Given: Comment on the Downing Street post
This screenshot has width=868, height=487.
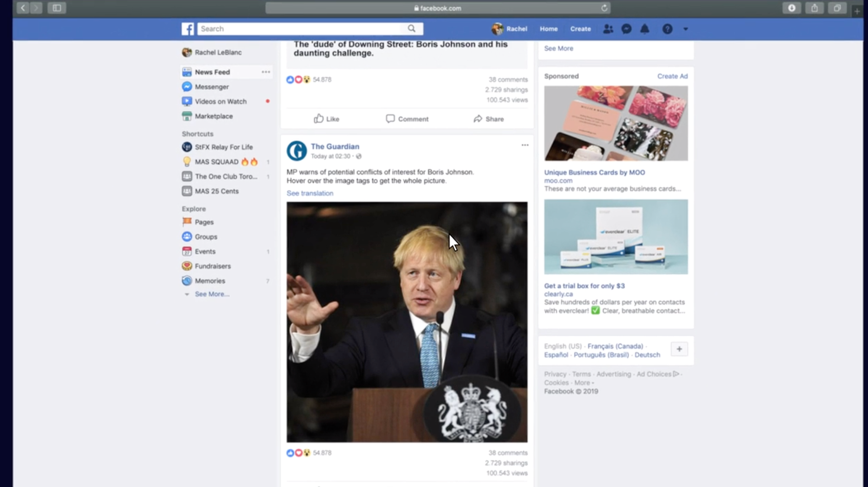Looking at the screenshot, I should coord(407,119).
